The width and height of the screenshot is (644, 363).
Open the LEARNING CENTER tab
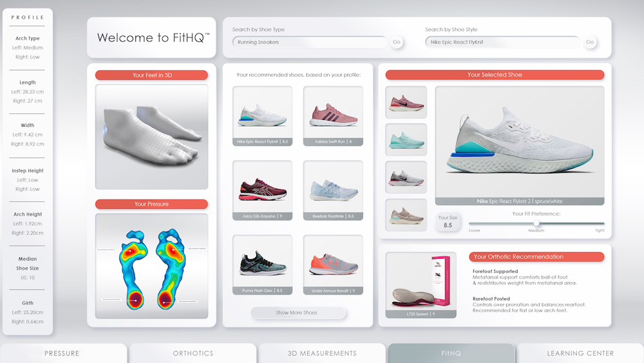(x=580, y=353)
